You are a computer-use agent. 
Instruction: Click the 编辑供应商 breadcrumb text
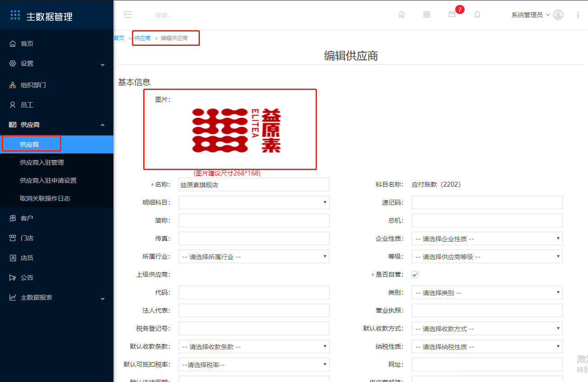pos(174,38)
